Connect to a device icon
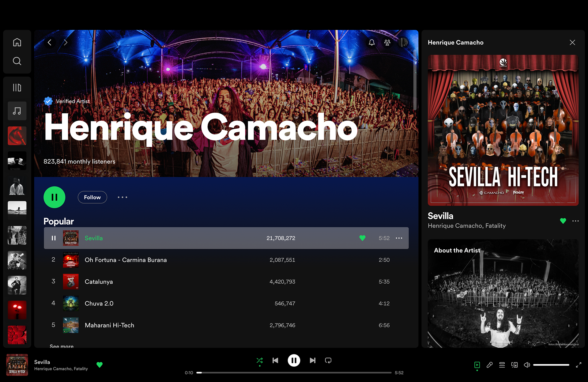This screenshot has width=588, height=382. coord(514,365)
